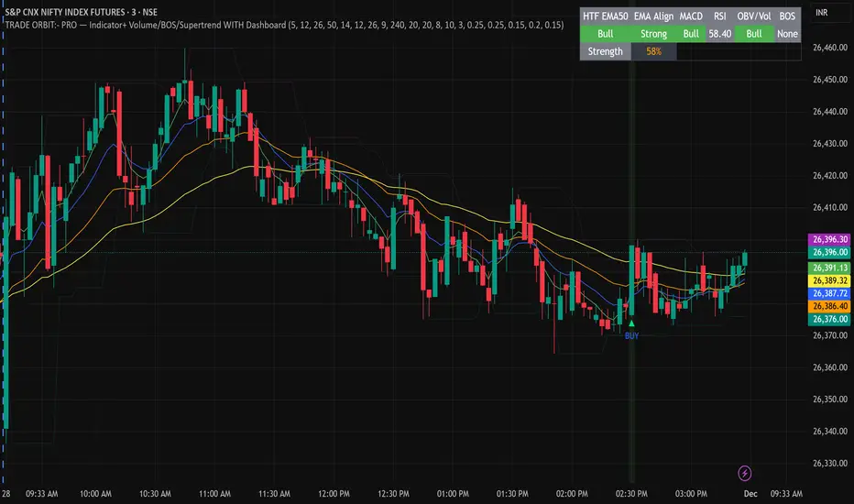Click the 26,460.00 price axis value
Screen dimensions: 854x504
tap(830, 48)
